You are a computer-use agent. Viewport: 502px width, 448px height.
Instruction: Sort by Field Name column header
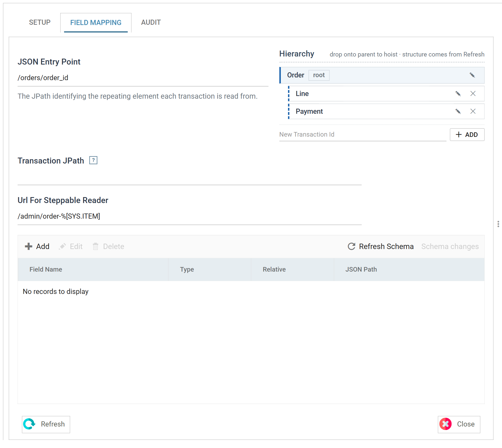[x=93, y=269]
